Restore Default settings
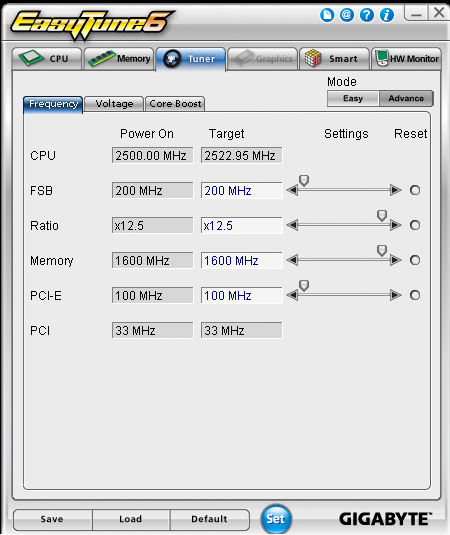 point(209,519)
